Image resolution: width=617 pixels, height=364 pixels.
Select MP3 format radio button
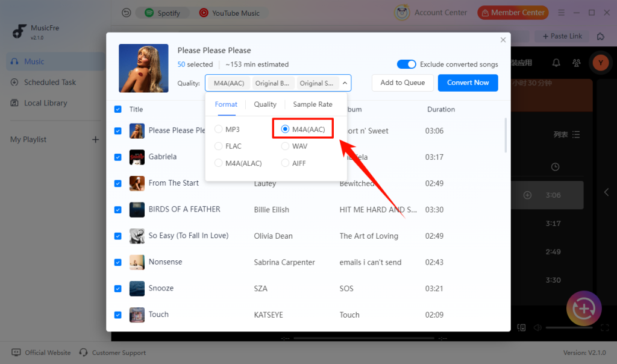219,129
